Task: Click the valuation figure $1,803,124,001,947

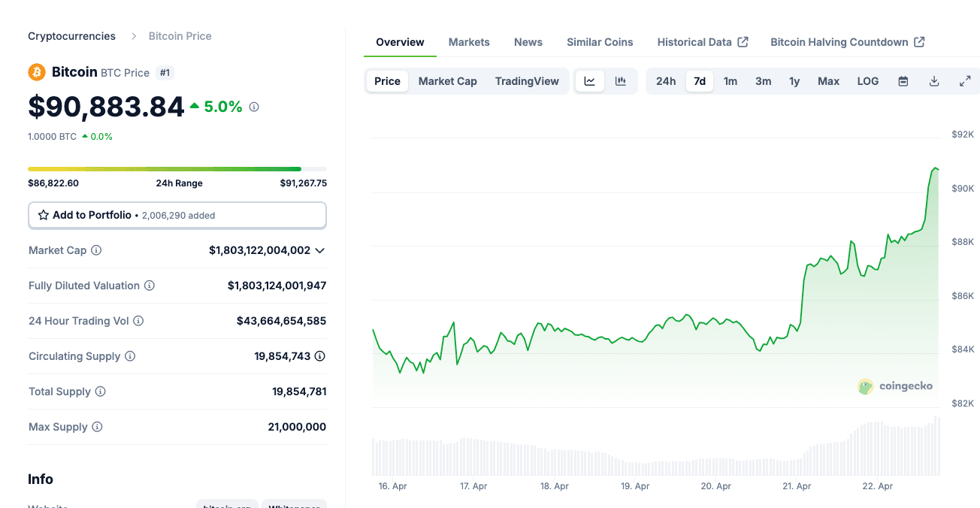Action: coord(277,286)
